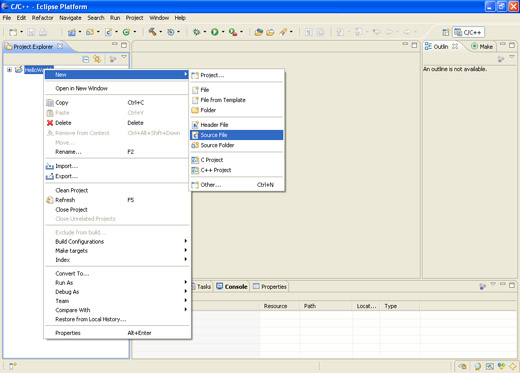Choose C++ Project from New submenu
The height and width of the screenshot is (373, 520).
[237, 170]
